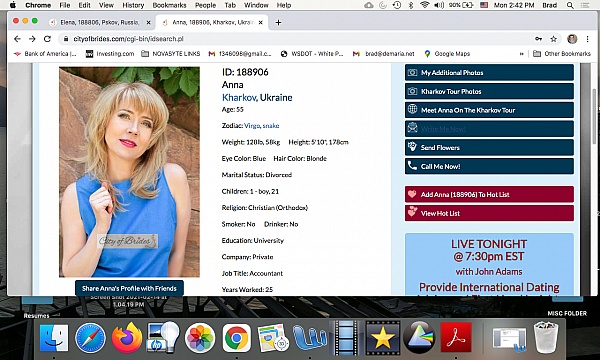The height and width of the screenshot is (360, 600).
Task: Click the Call Me Now button
Action: [x=489, y=166]
